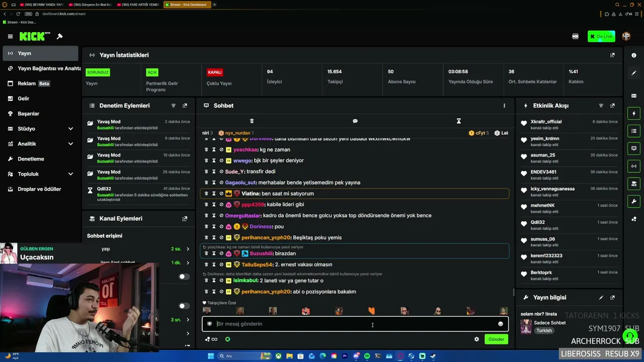Toggle the stream stats widget icon in toolbar
Image resolution: width=644 pixels, height=362 pixels.
point(634,166)
